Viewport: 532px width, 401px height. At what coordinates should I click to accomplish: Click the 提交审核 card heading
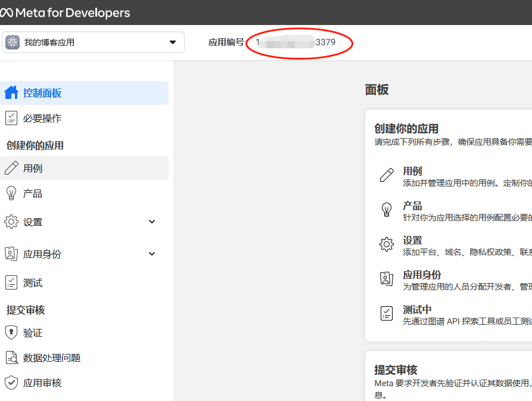click(x=396, y=370)
